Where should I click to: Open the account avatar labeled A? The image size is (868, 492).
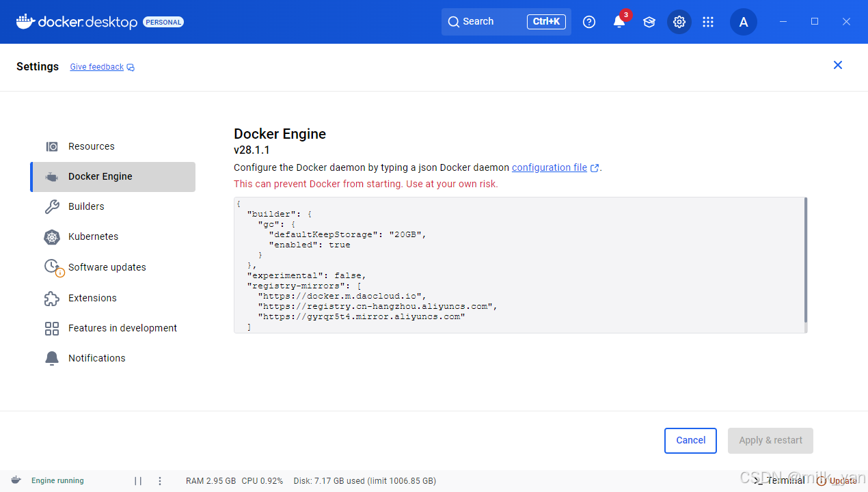[x=744, y=22]
